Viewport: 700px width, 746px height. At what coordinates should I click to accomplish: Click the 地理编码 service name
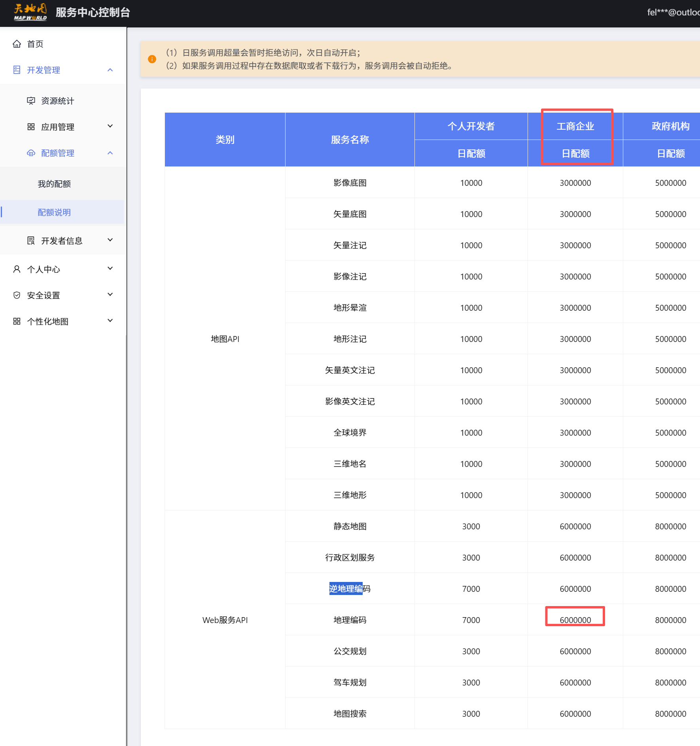[x=350, y=620]
